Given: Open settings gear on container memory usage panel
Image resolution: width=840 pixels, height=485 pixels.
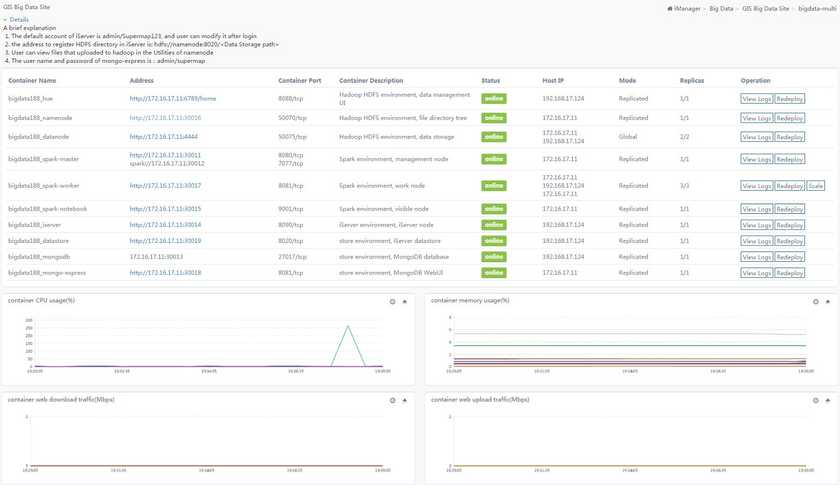Looking at the screenshot, I should point(815,302).
